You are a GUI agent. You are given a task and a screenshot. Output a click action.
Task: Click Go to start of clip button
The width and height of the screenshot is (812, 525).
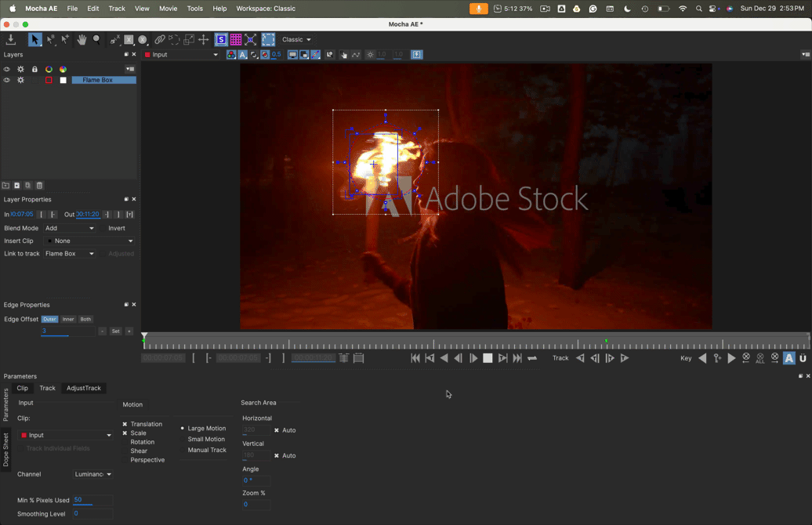415,358
